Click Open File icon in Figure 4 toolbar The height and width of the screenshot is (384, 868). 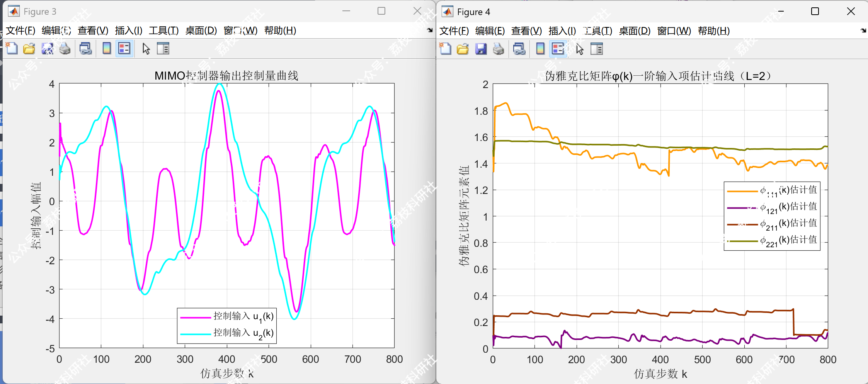463,49
